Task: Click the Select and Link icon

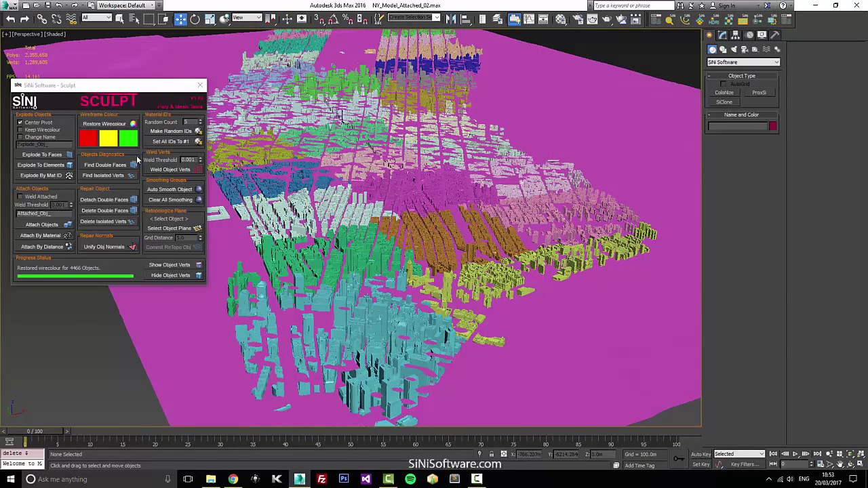Action: 42,20
